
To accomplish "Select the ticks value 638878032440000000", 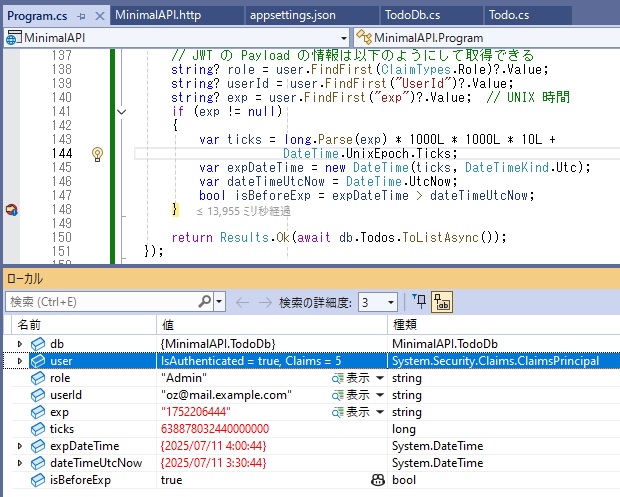I will [215, 429].
